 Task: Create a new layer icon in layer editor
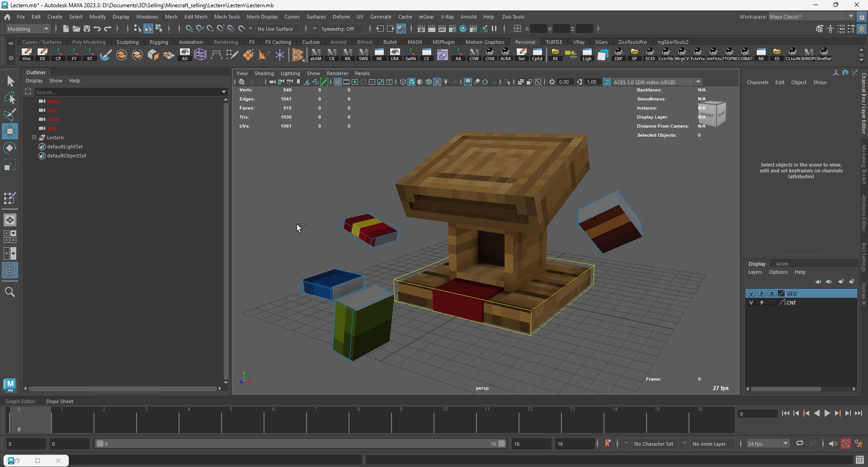point(841,281)
